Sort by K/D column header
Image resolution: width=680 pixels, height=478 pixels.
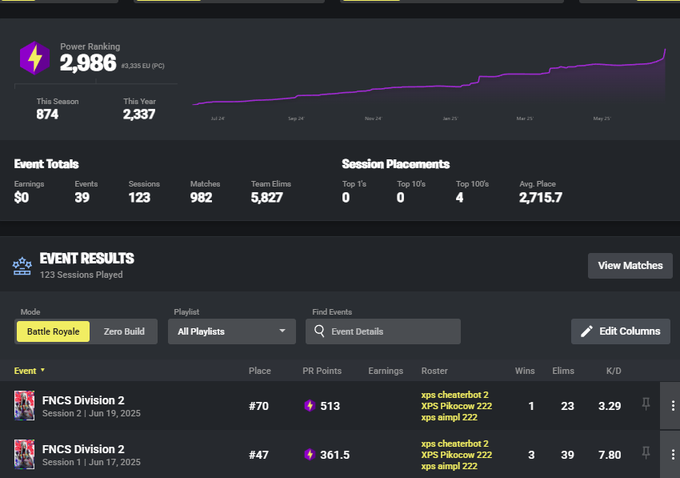click(614, 371)
